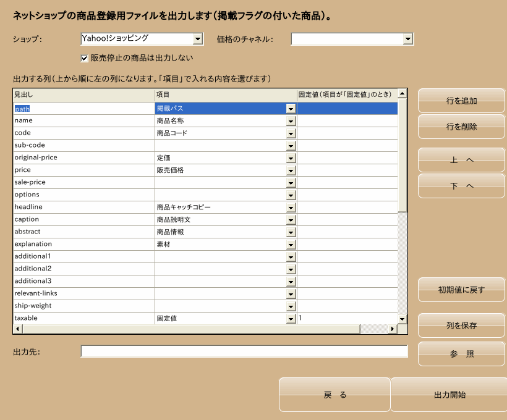This screenshot has height=420, width=507.
Task: Open the 項目 dropdown for ship-weight row
Action: pyautogui.click(x=291, y=306)
